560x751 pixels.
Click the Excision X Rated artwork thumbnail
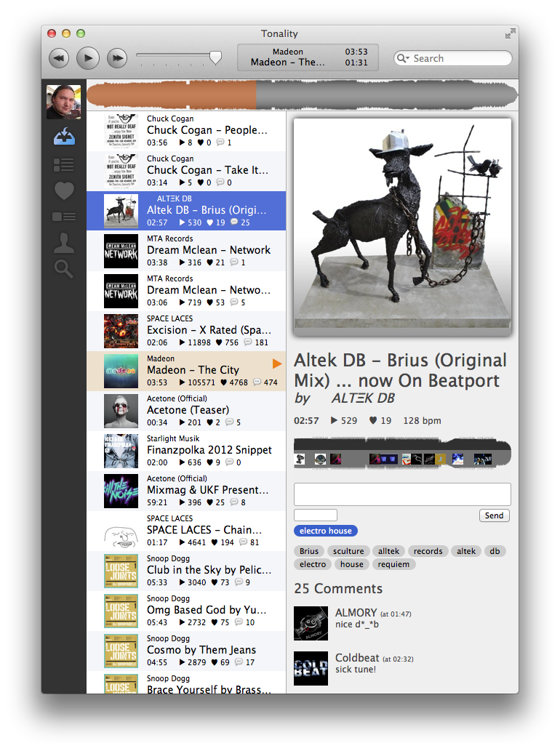pyautogui.click(x=121, y=331)
